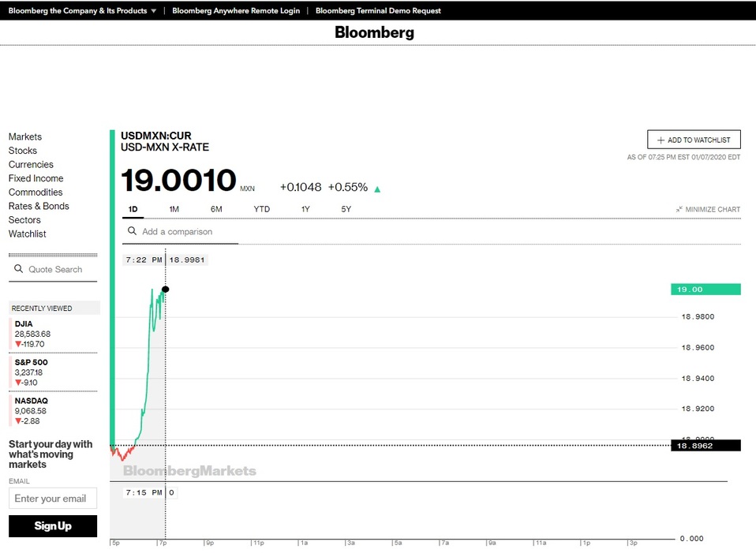This screenshot has height=553, width=756.
Task: Click the 18.9981 tooltip value
Action: coord(187,260)
